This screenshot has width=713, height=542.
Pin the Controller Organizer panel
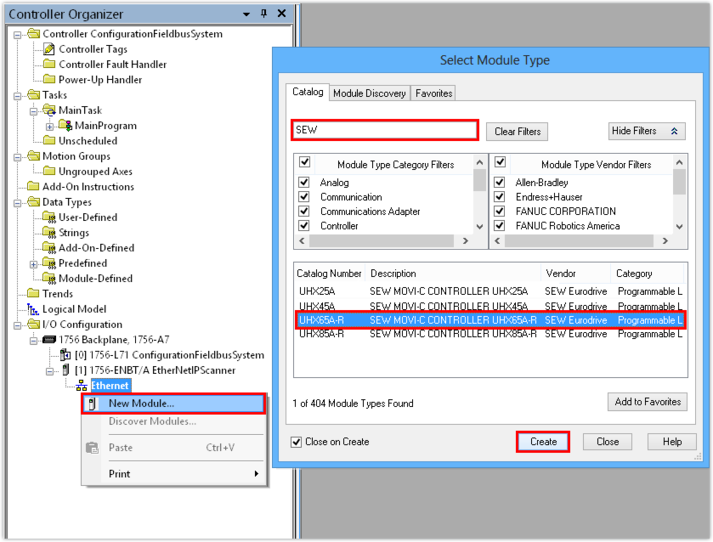[x=263, y=14]
